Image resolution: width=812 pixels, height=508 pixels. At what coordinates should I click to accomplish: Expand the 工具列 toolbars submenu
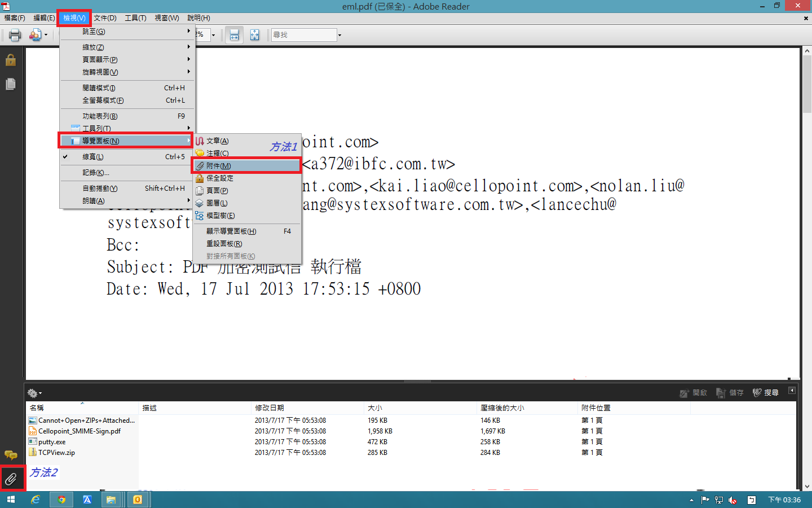127,128
